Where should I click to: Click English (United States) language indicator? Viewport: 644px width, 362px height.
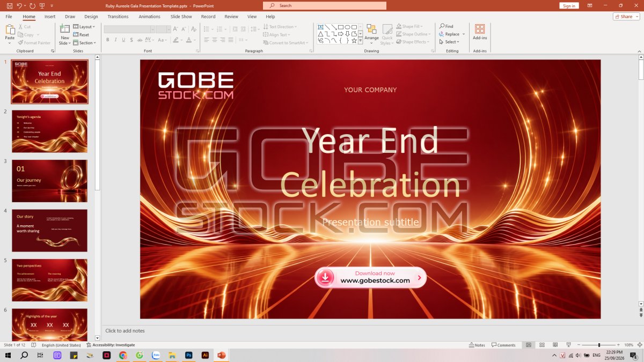coord(61,345)
